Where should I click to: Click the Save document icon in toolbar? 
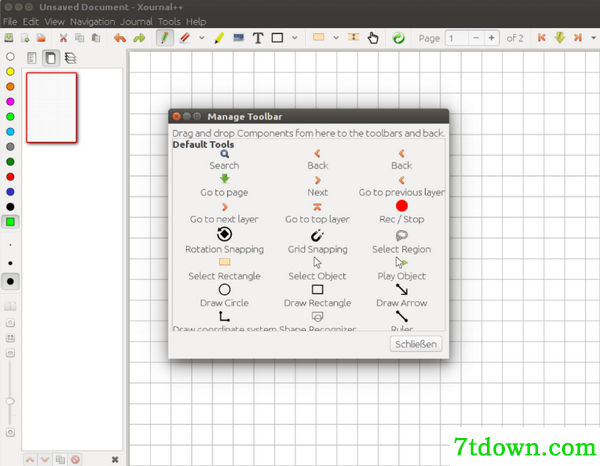click(8, 38)
